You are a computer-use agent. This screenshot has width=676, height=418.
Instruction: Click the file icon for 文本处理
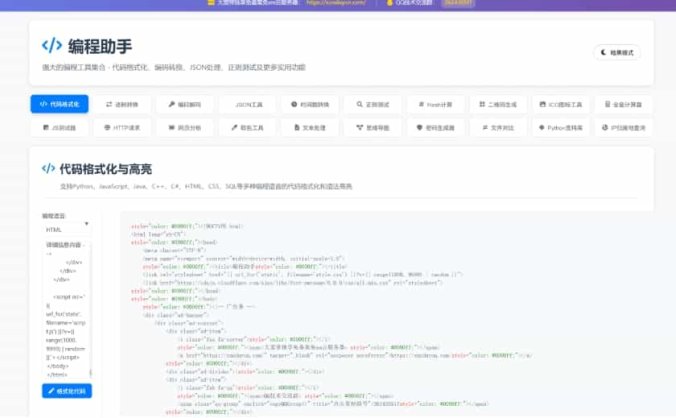(297, 128)
